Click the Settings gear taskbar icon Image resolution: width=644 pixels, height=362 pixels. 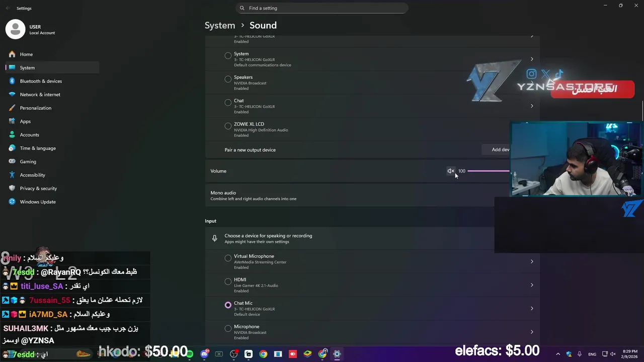[x=337, y=354]
